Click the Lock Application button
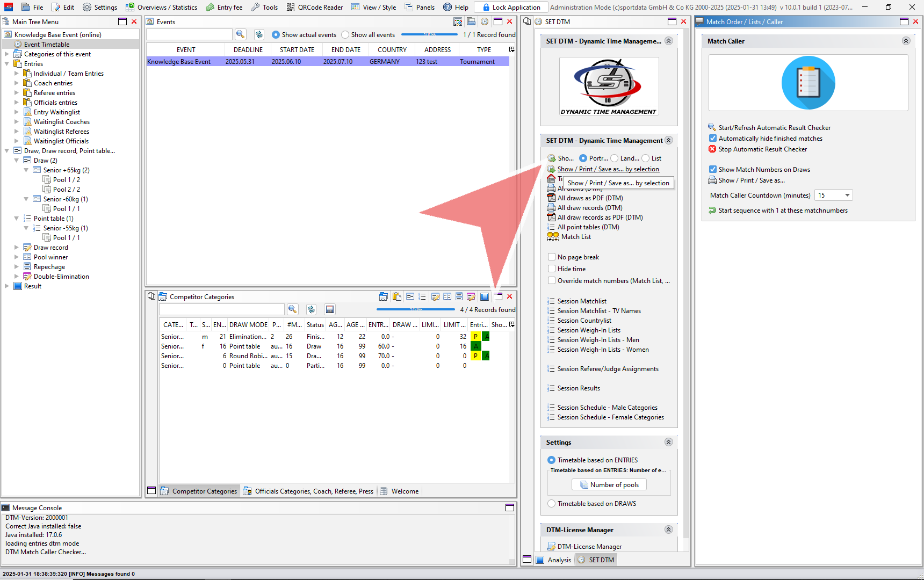The height and width of the screenshot is (580, 924). [511, 7]
